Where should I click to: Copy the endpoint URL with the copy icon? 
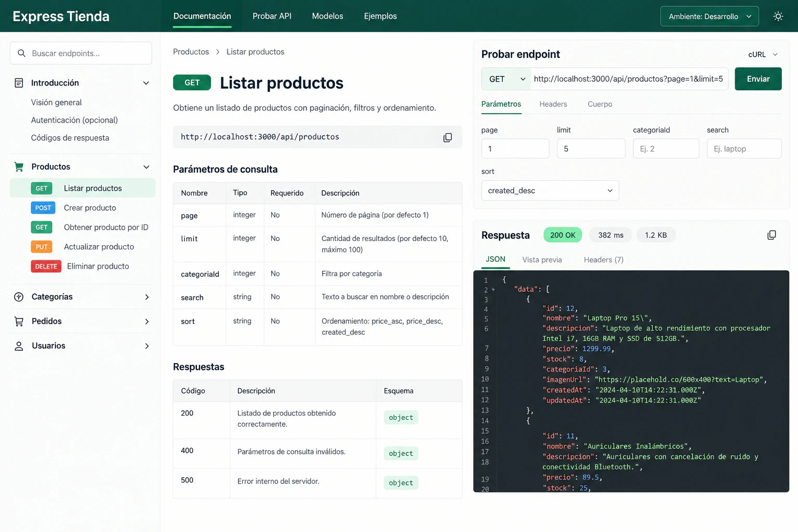pyautogui.click(x=447, y=137)
